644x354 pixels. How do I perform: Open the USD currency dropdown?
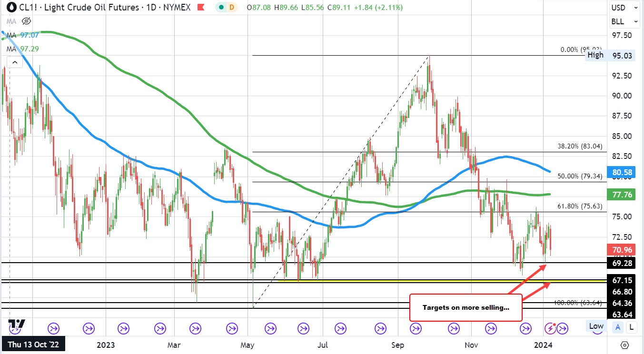point(624,8)
